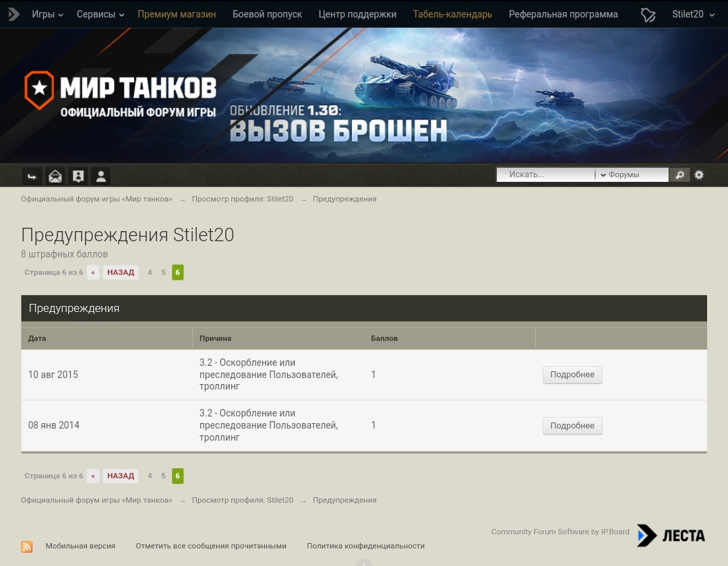Open the RSS feed icon in footer
Image resolution: width=728 pixels, height=566 pixels.
26,546
